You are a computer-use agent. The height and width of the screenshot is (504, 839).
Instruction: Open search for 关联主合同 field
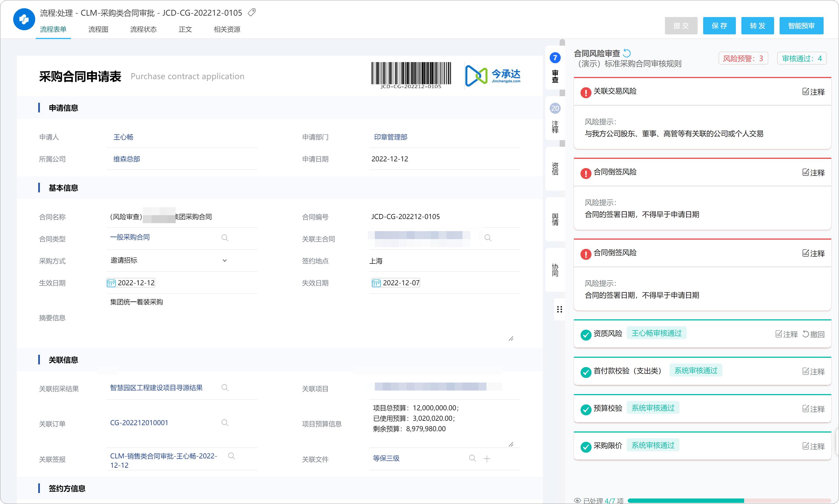point(488,238)
